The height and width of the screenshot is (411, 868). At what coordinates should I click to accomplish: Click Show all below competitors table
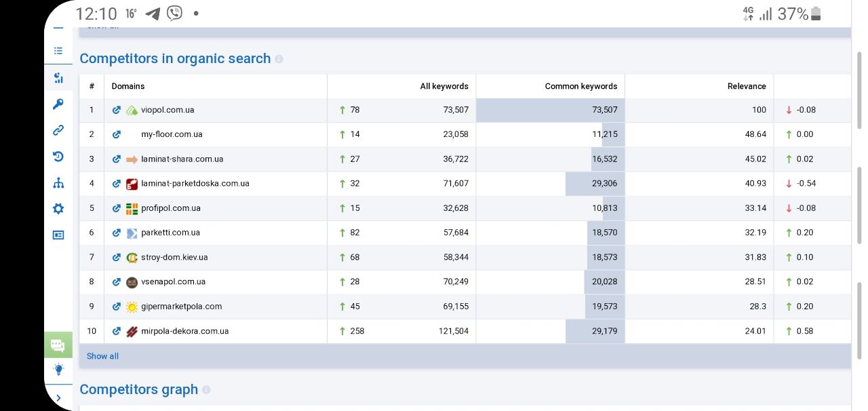[x=102, y=356]
